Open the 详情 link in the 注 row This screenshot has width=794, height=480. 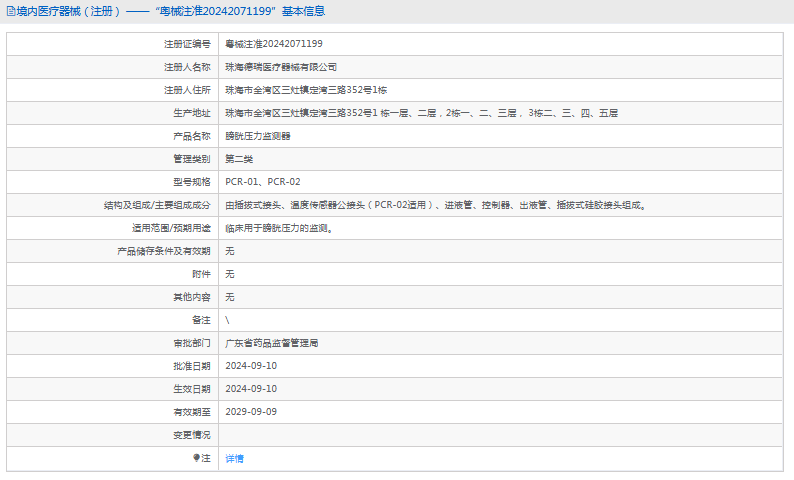click(x=234, y=458)
